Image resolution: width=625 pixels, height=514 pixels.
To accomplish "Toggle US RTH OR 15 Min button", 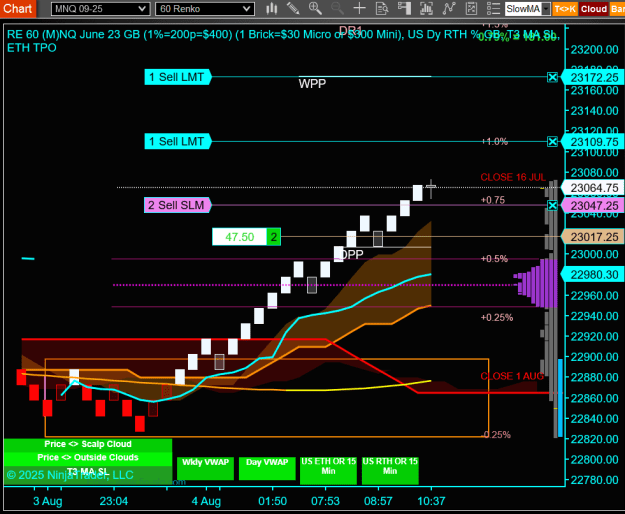I will 390,470.
